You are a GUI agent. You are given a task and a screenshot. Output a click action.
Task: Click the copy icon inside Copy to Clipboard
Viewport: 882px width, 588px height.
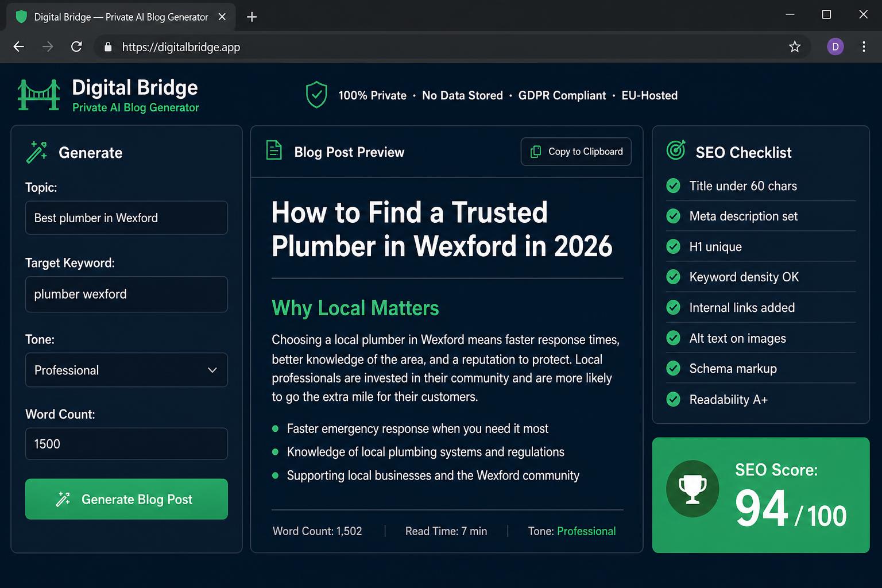(535, 152)
